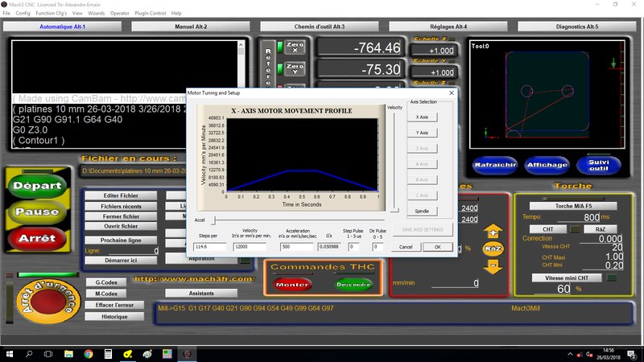The height and width of the screenshot is (362, 644).
Task: Close the Motor Tuning dialog
Action: (452, 93)
